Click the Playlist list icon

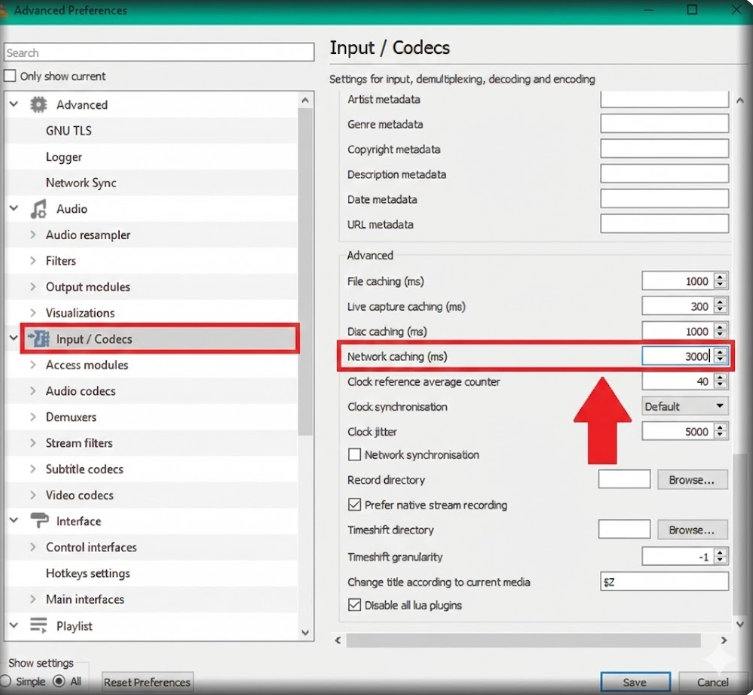coord(38,625)
